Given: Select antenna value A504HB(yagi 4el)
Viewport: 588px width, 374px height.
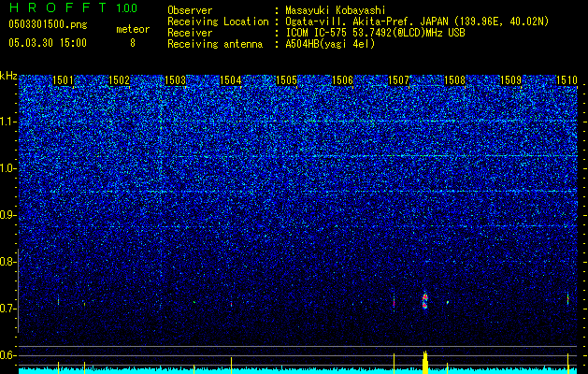Looking at the screenshot, I should click(330, 44).
